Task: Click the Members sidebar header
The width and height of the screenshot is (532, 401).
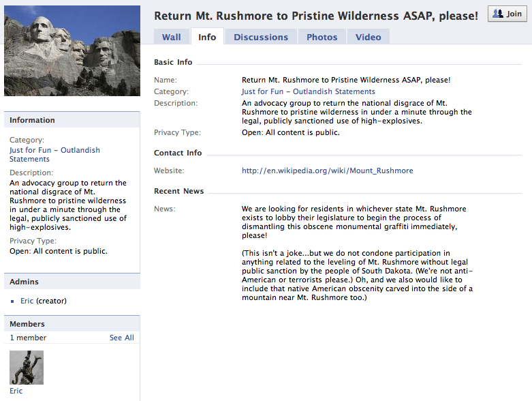Action: [72, 323]
